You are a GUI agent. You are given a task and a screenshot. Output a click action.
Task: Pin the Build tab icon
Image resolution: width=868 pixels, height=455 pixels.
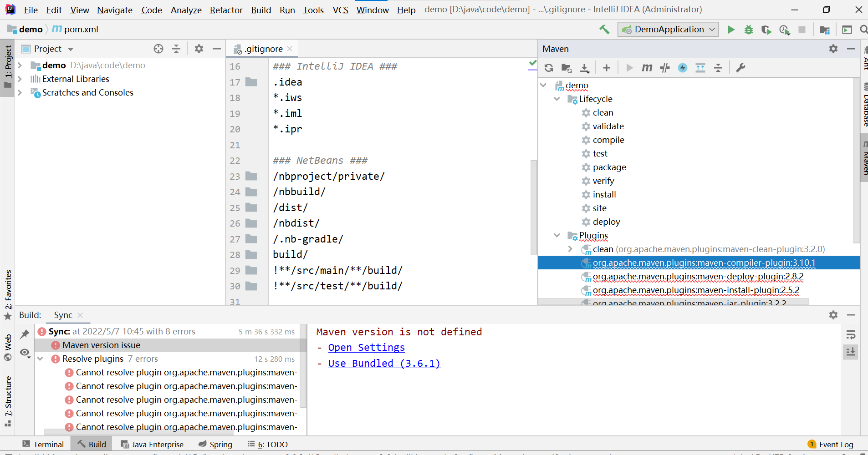click(25, 334)
